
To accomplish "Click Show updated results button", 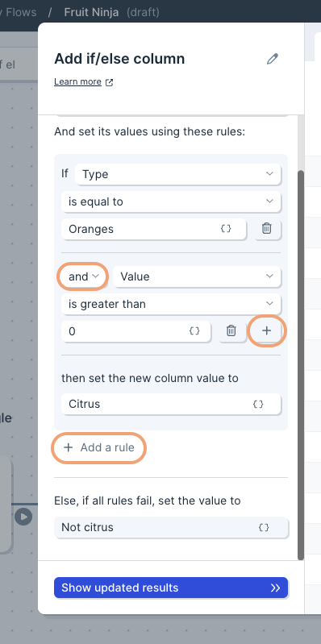I will [x=171, y=588].
